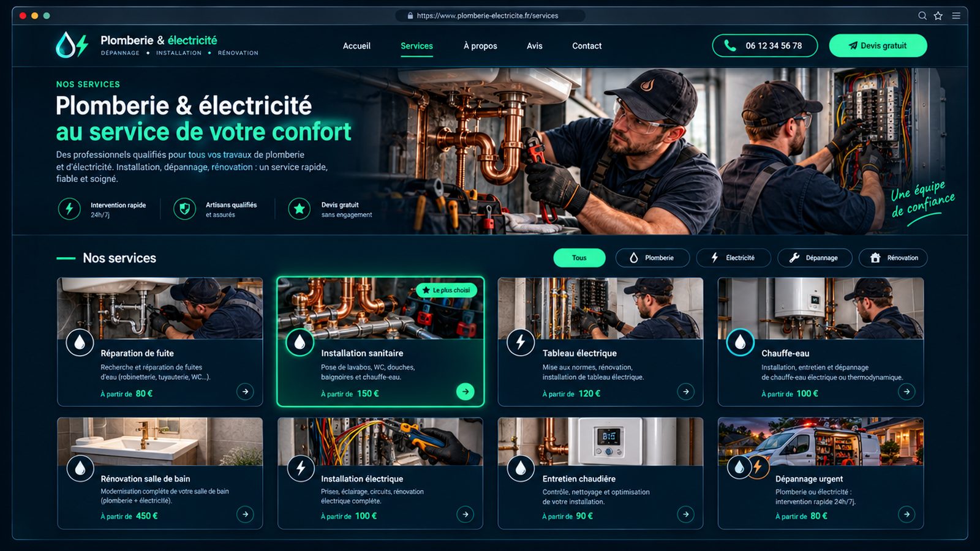Viewport: 980px width, 551px height.
Task: Click the arrow on Entretien chaudière card
Action: 685,514
